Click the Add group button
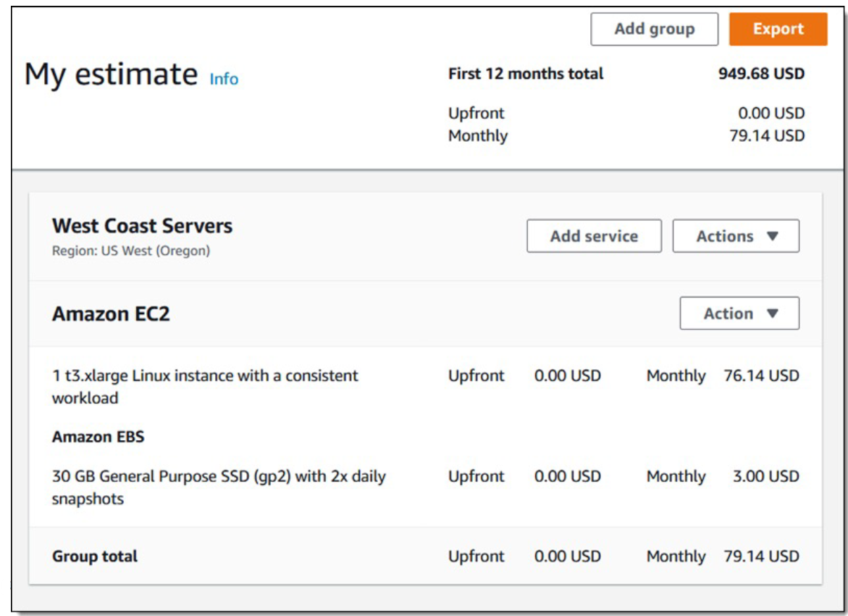The image size is (848, 616). pyautogui.click(x=655, y=29)
